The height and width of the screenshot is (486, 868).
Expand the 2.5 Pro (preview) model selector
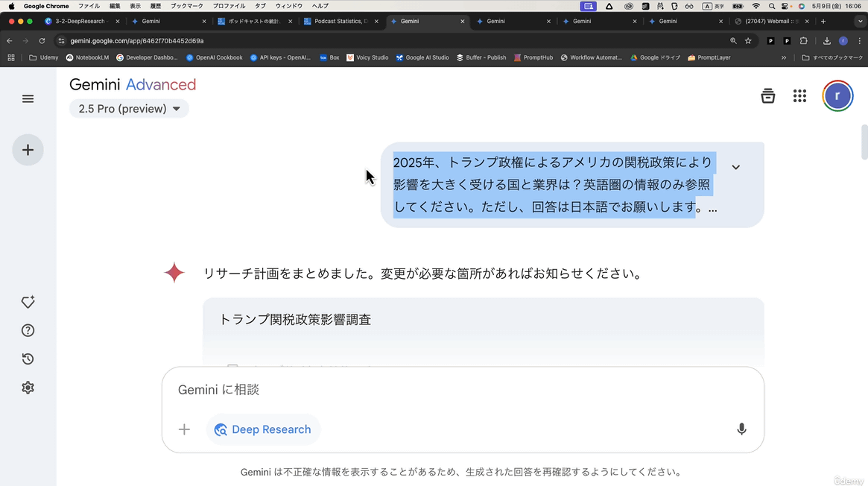coord(129,109)
